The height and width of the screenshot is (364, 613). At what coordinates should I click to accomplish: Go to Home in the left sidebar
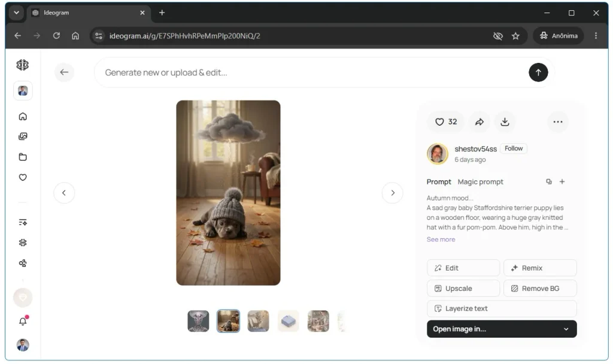pyautogui.click(x=23, y=117)
